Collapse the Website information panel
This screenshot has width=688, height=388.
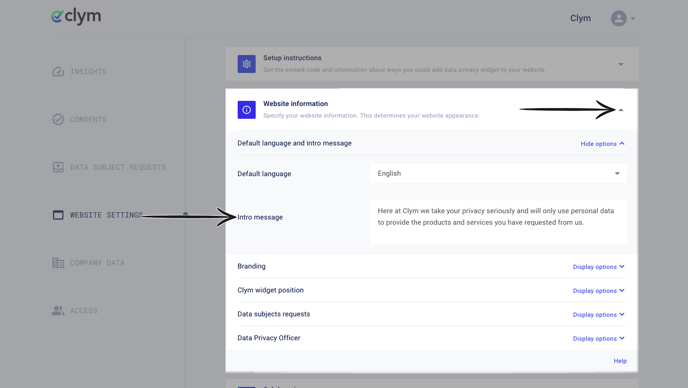(621, 110)
